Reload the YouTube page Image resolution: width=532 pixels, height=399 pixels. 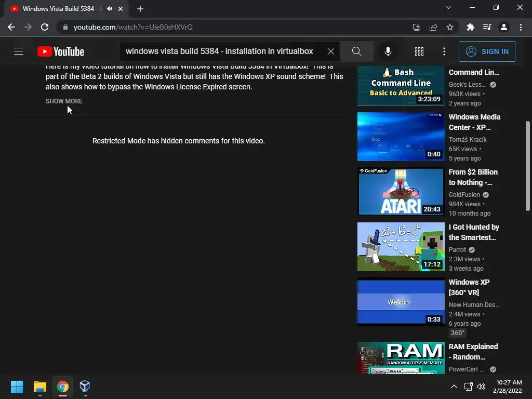click(x=45, y=27)
